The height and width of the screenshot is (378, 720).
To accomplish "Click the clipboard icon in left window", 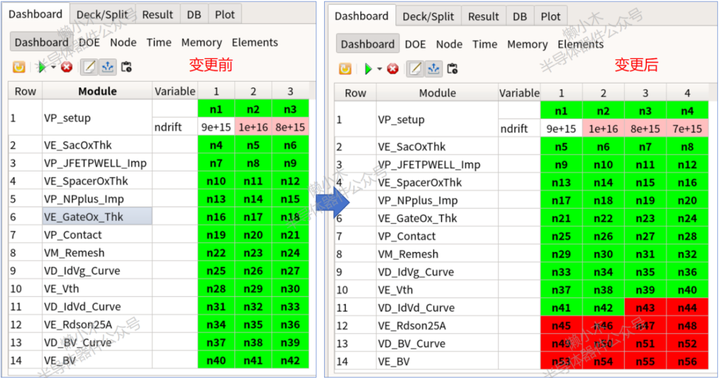I will click(126, 67).
